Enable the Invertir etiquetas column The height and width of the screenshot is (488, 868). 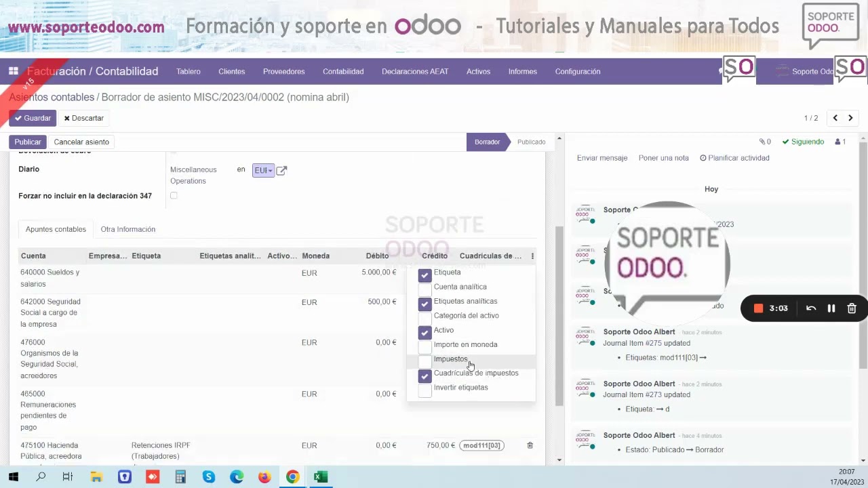point(425,390)
